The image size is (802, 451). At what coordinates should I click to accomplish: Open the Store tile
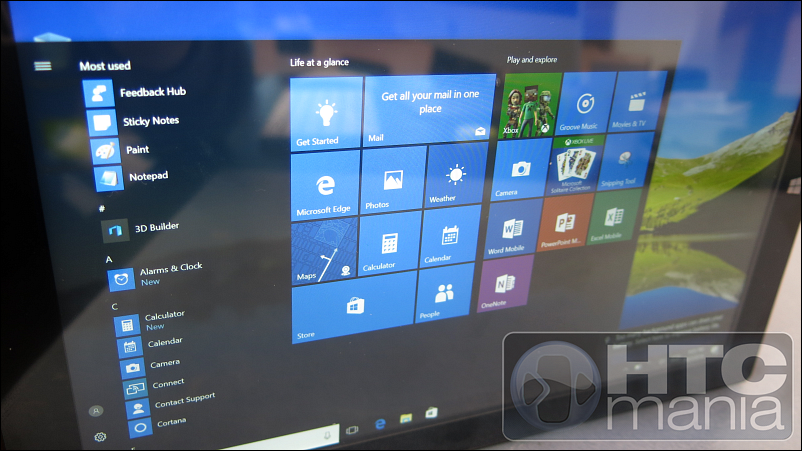click(x=354, y=308)
